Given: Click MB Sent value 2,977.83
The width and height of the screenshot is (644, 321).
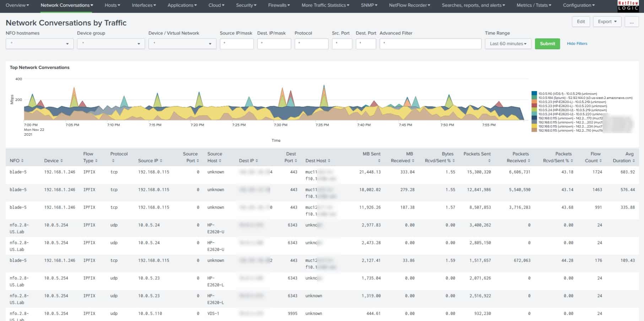Looking at the screenshot, I should [371, 225].
